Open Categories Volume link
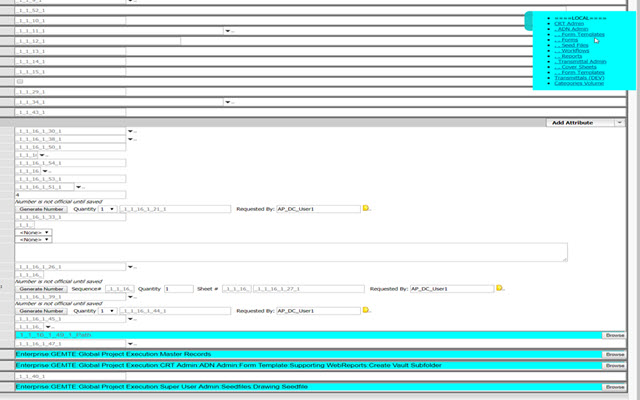This screenshot has width=640, height=400. (x=579, y=83)
